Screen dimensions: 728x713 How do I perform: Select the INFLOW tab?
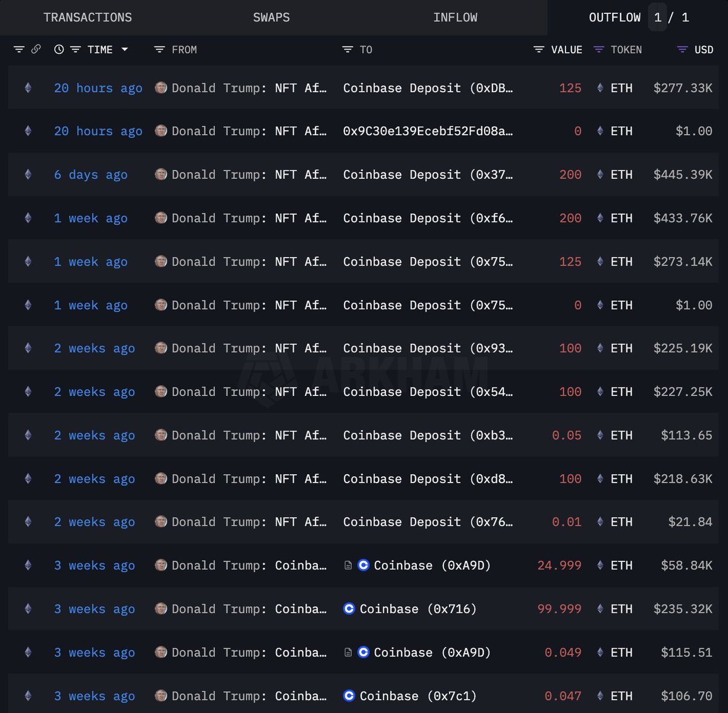pyautogui.click(x=455, y=18)
